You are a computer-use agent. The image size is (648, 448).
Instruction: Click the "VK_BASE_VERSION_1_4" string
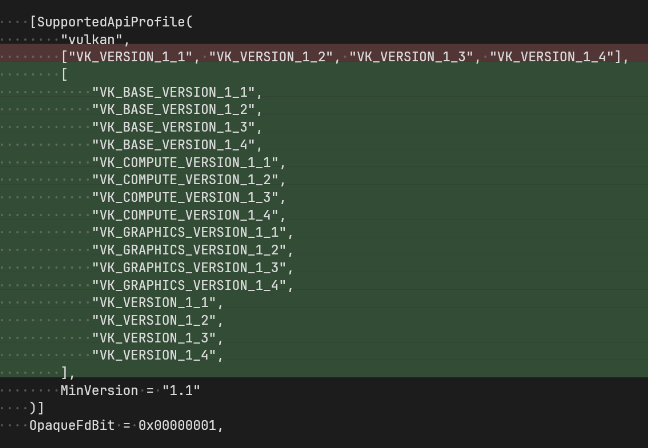[x=176, y=144]
